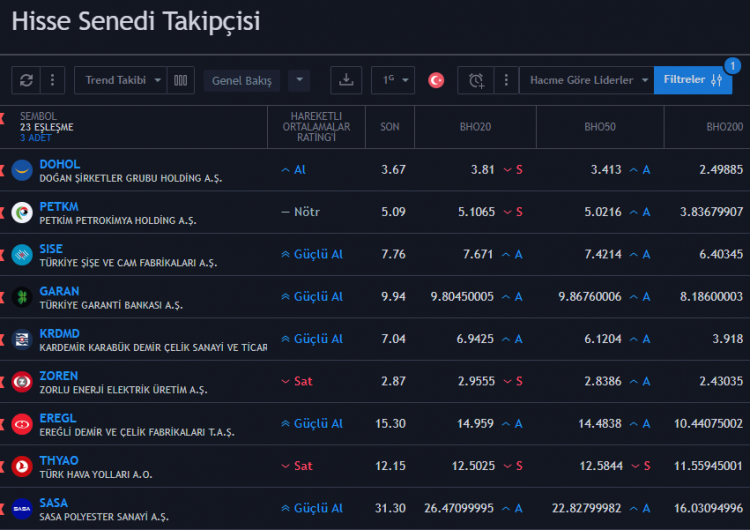Click the alarm clock alert icon

point(476,80)
